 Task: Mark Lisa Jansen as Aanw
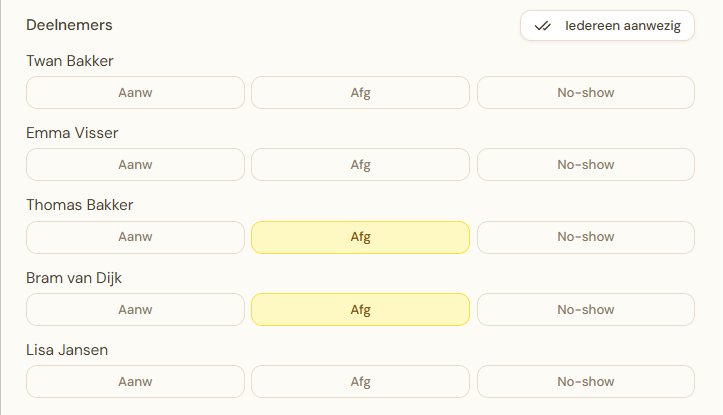(x=135, y=381)
